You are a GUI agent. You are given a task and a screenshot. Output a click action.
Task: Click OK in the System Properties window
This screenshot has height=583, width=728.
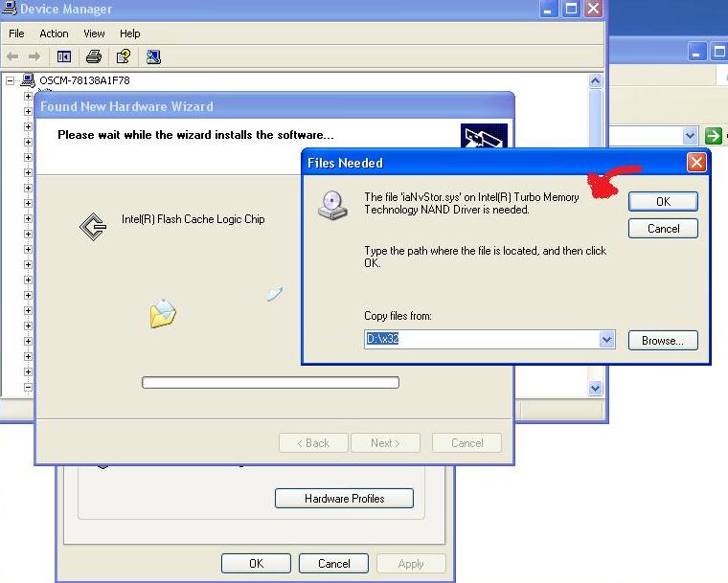pyautogui.click(x=256, y=563)
